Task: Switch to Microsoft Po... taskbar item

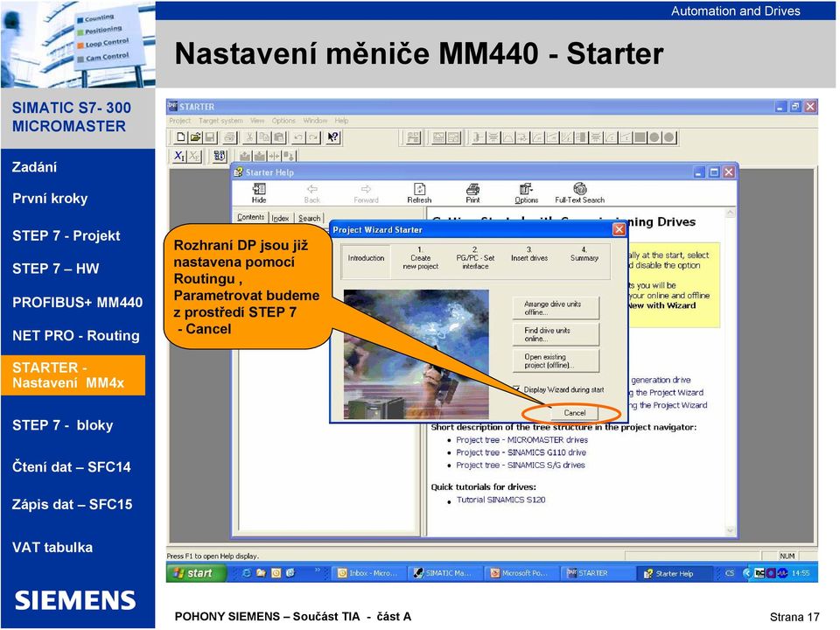Action: 521,573
